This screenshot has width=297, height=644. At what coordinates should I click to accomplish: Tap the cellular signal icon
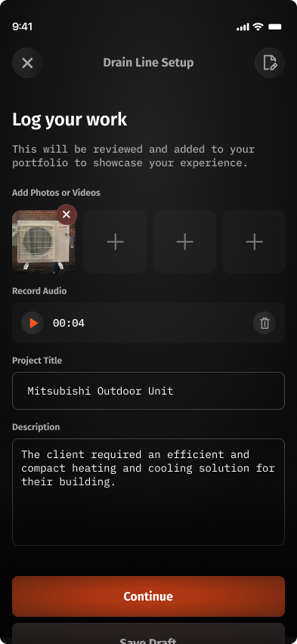pyautogui.click(x=243, y=27)
